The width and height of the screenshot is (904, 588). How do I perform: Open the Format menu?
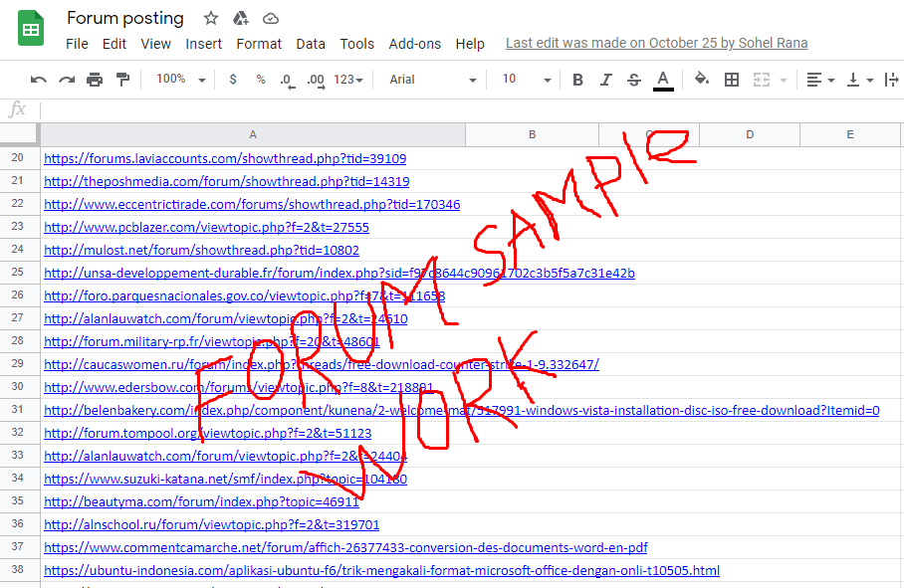[x=259, y=44]
